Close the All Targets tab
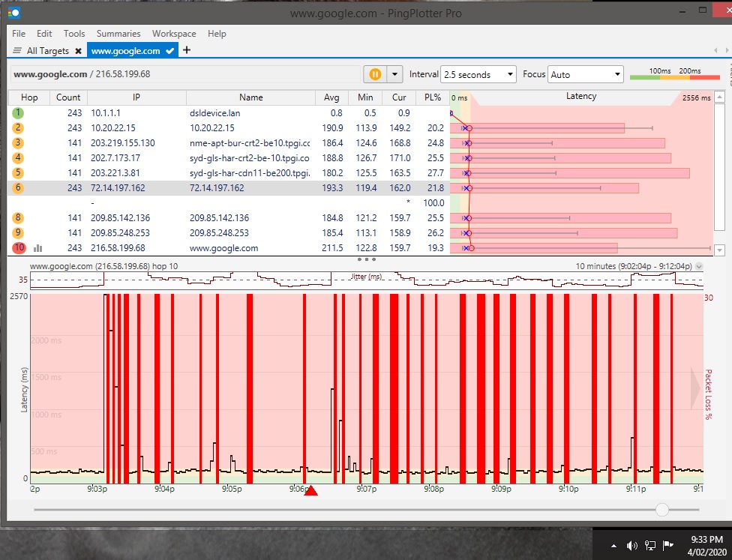 pos(78,51)
